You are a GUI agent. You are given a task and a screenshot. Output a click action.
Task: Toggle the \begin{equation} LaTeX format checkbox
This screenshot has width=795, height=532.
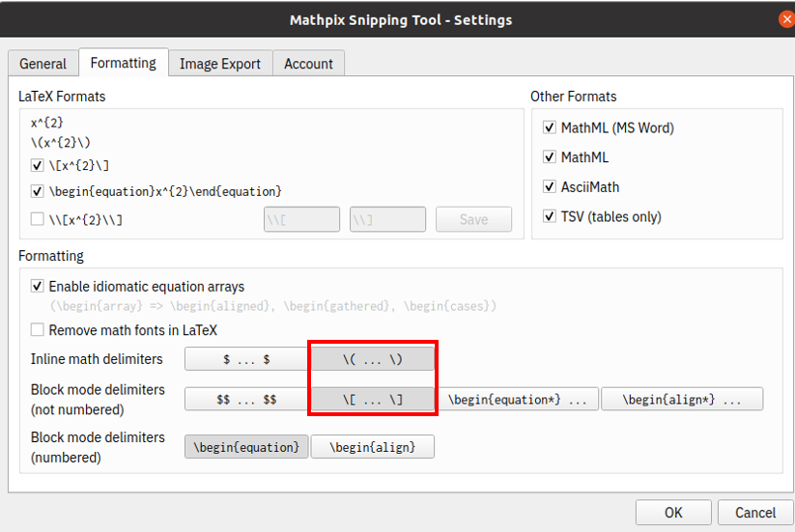click(x=38, y=191)
